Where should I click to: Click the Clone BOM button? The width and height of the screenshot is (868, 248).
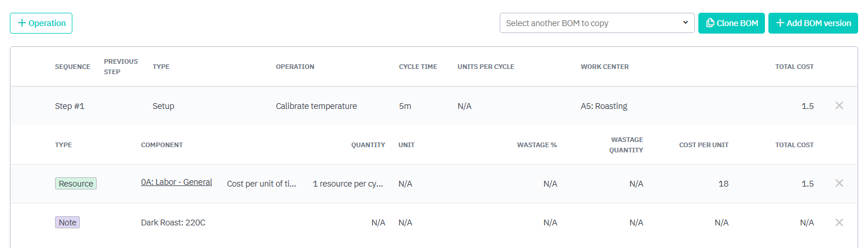pos(731,23)
